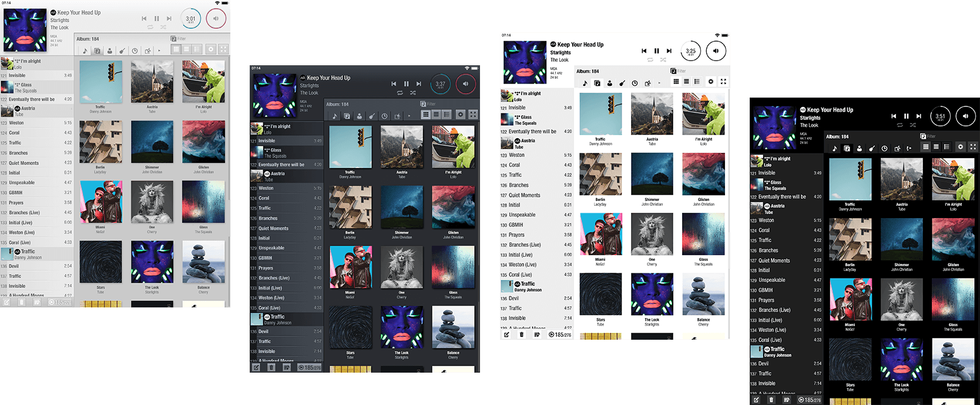Toggle shuffle in the 3:37 player
The height and width of the screenshot is (405, 980).
tap(413, 93)
